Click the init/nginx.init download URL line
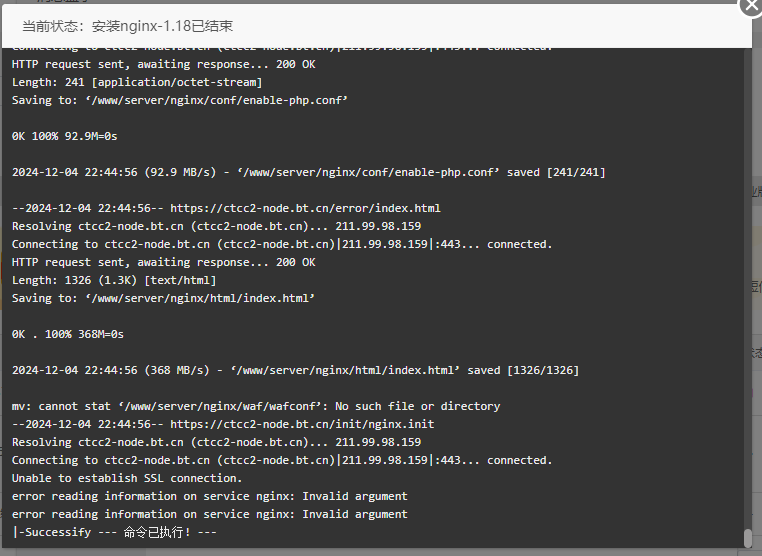This screenshot has height=556, width=762. 223,424
